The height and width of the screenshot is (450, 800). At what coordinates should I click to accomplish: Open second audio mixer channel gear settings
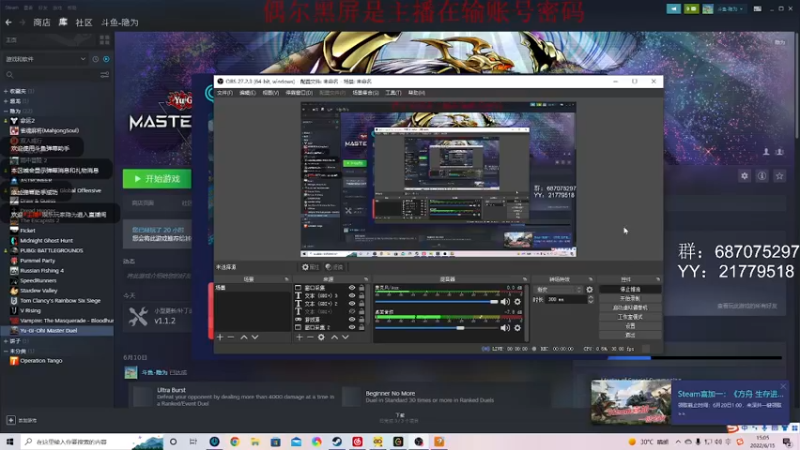(x=517, y=328)
